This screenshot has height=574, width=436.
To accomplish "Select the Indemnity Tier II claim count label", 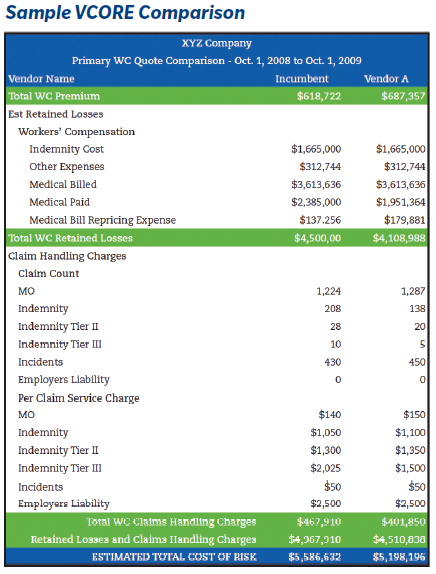I will tap(58, 326).
